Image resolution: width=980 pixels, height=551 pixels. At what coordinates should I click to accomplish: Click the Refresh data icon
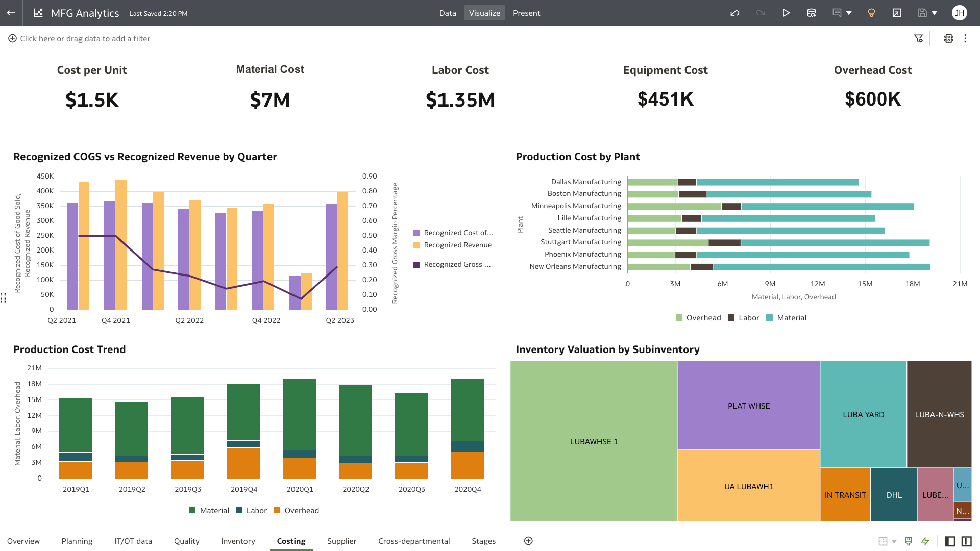coord(812,13)
